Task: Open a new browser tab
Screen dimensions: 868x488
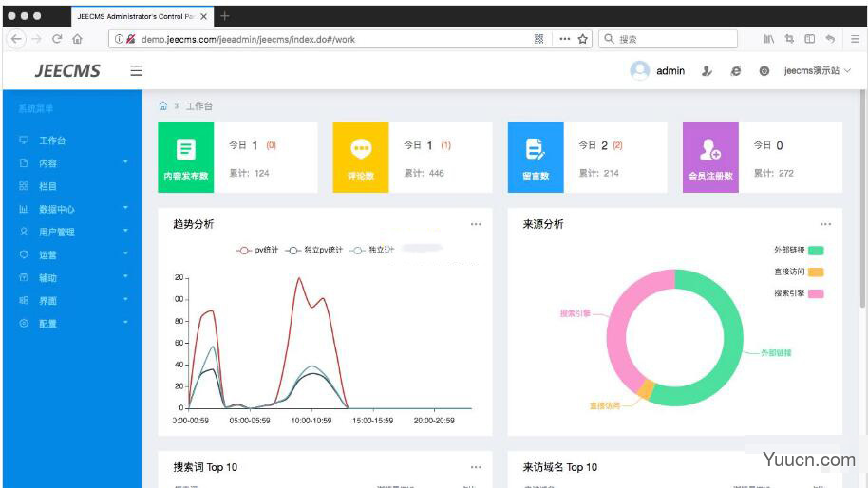Action: (224, 16)
